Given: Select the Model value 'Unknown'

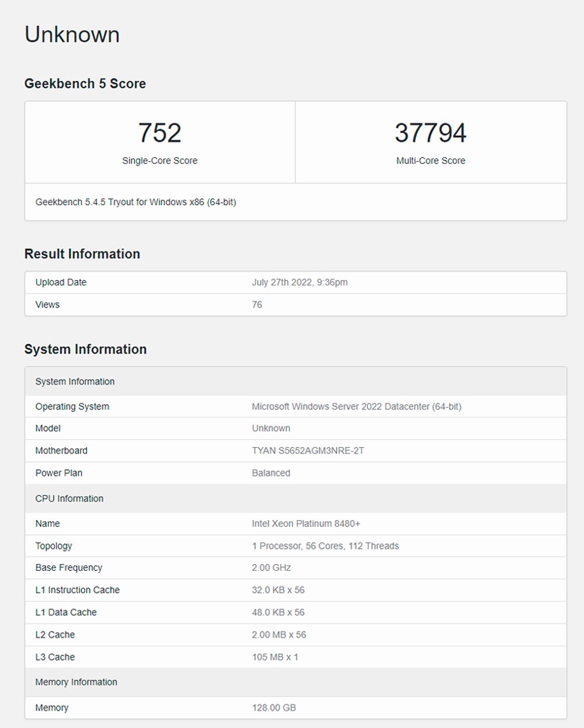Looking at the screenshot, I should point(271,428).
